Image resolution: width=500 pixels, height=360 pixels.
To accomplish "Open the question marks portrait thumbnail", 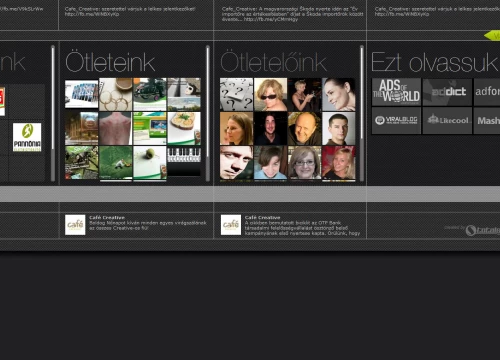I will pos(236,94).
